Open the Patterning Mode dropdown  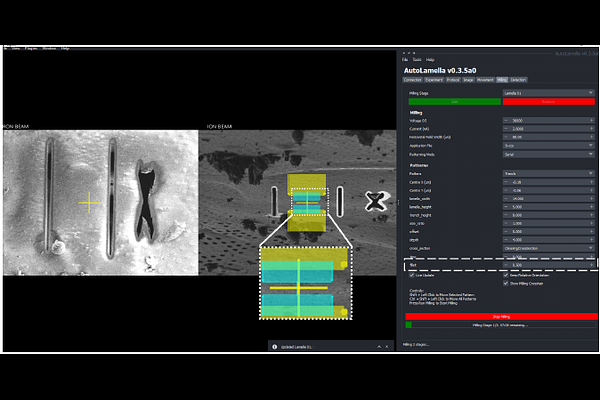pos(548,154)
